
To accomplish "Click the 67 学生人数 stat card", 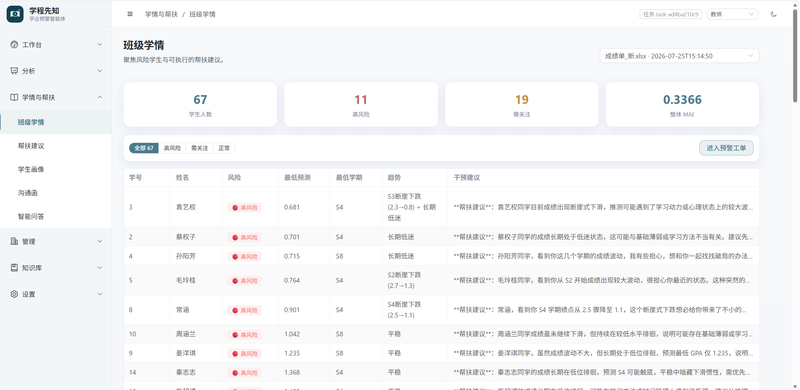I will [x=200, y=104].
